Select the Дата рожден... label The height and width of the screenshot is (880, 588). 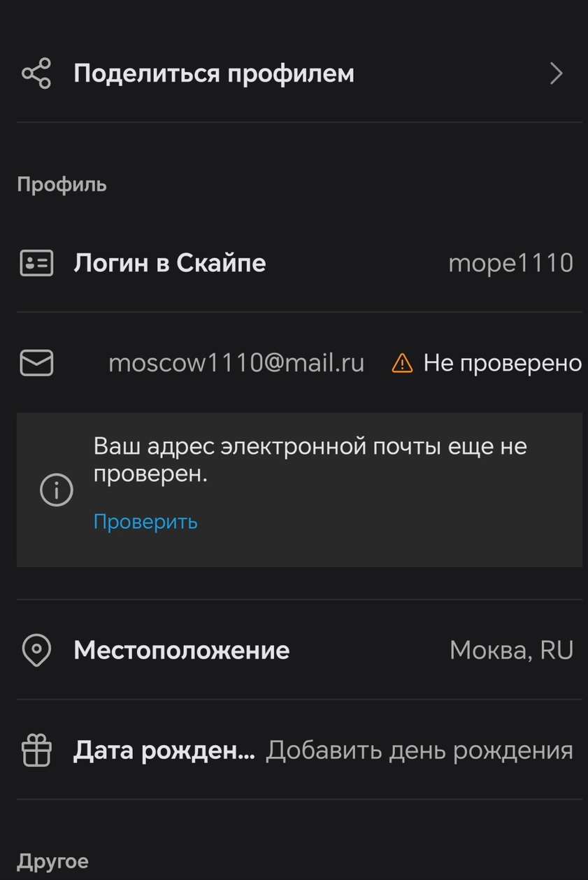[164, 751]
